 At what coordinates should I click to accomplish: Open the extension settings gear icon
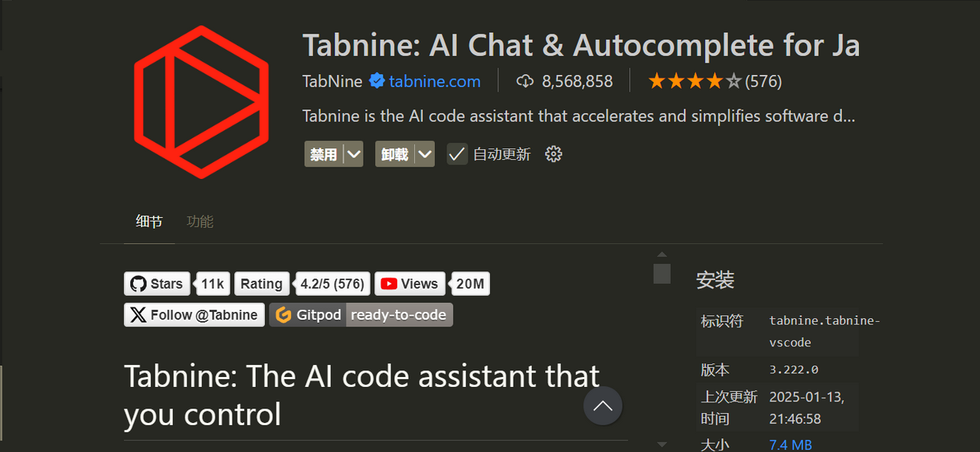click(554, 154)
